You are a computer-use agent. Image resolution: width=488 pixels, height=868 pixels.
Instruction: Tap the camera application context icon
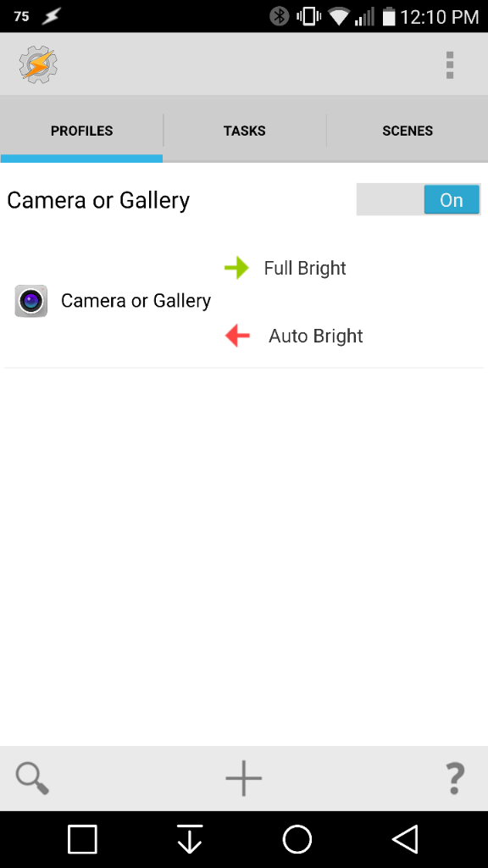[31, 301]
